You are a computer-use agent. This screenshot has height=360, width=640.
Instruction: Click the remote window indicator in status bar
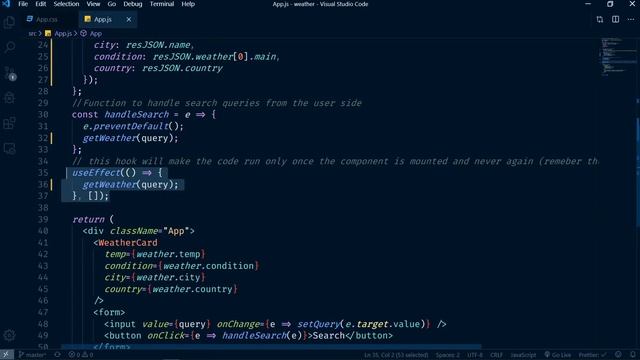(x=6, y=355)
